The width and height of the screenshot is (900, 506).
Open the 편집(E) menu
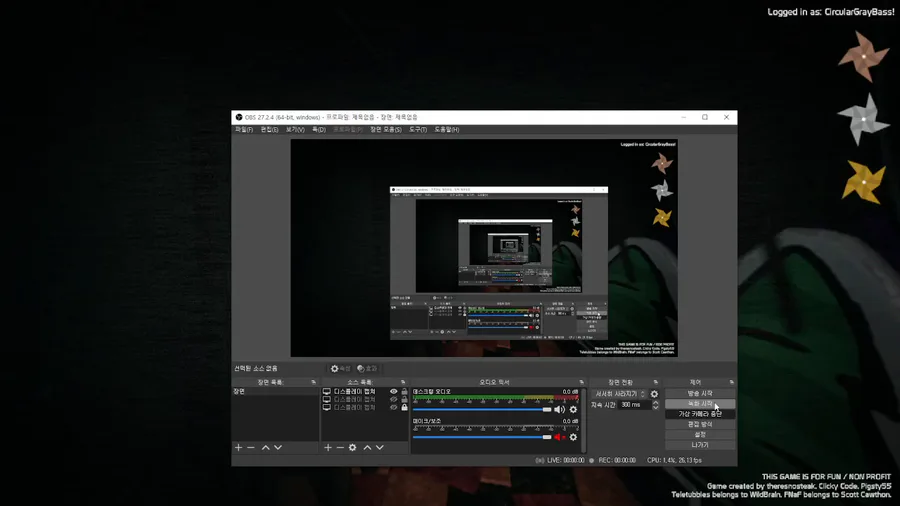click(269, 130)
